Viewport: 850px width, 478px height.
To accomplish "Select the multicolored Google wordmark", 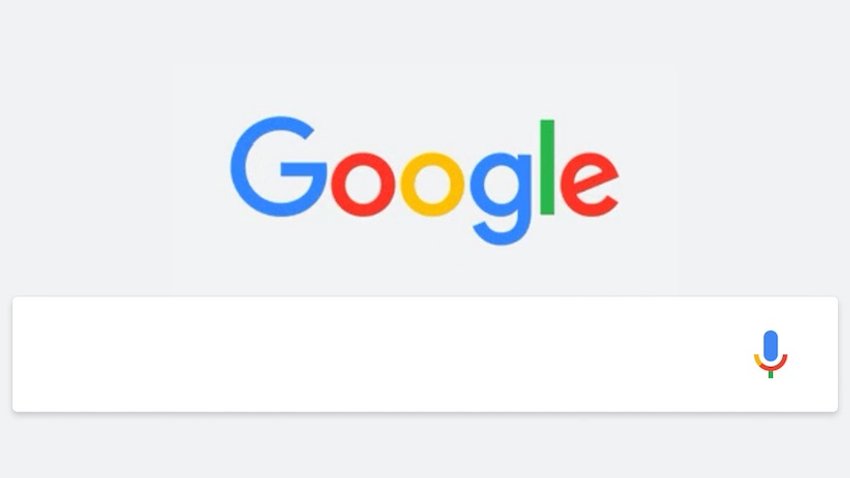I will pos(424,180).
